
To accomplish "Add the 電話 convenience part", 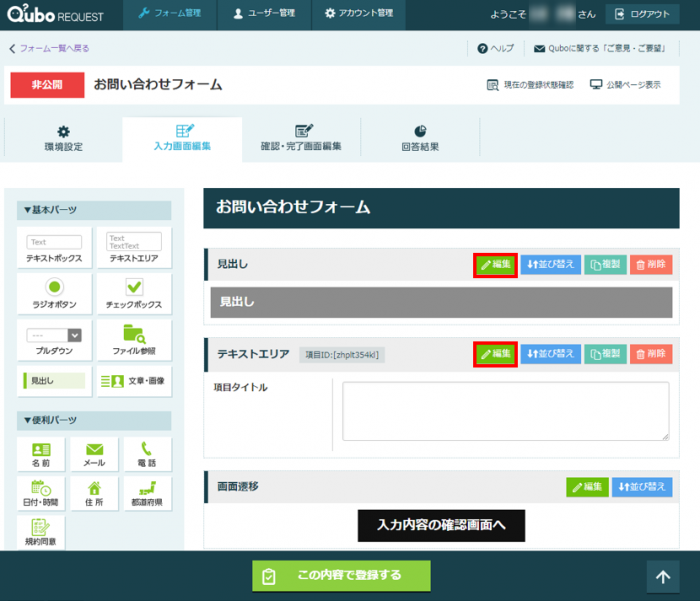I will (147, 454).
